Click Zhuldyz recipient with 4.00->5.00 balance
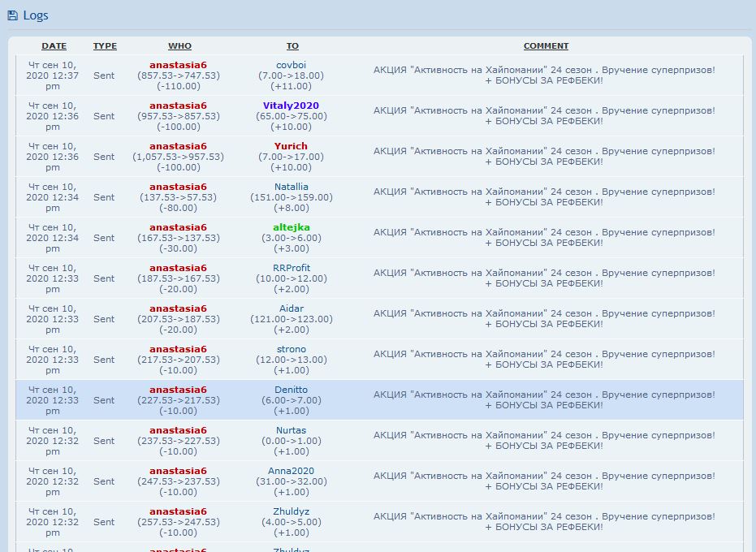Viewport: 756px width, 552px height. [x=291, y=511]
